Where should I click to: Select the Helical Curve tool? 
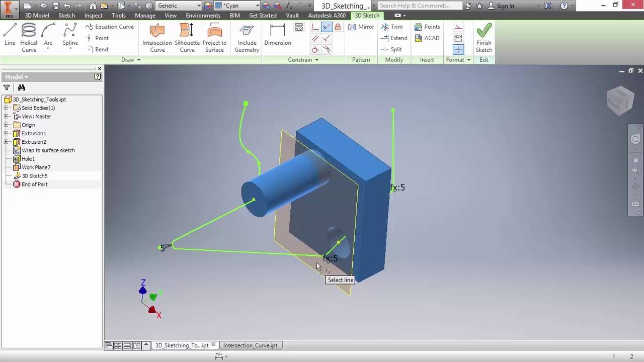click(29, 38)
